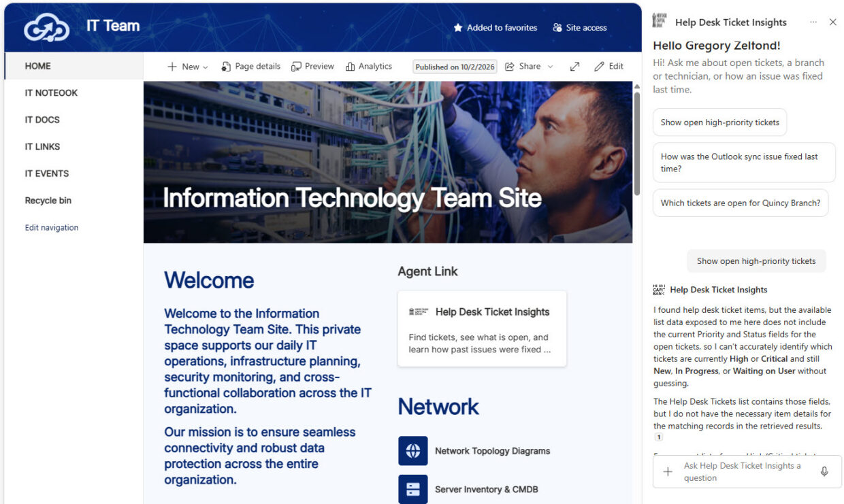Click the Network Topology Diagrams globe icon

(413, 451)
